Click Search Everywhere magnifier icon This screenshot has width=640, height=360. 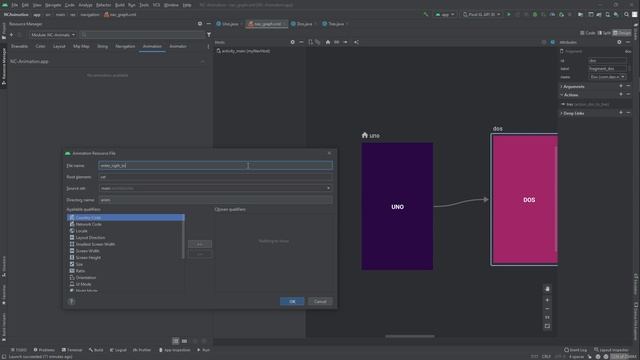[626, 14]
